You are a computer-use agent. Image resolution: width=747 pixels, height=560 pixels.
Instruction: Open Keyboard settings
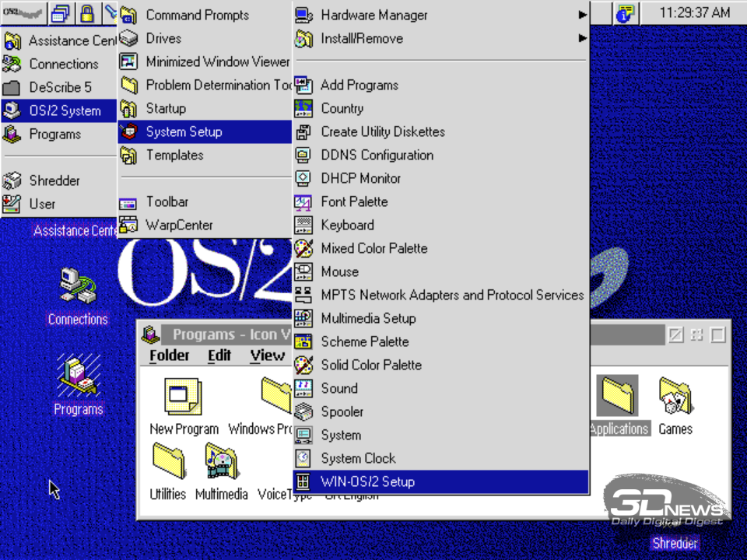coord(440,225)
